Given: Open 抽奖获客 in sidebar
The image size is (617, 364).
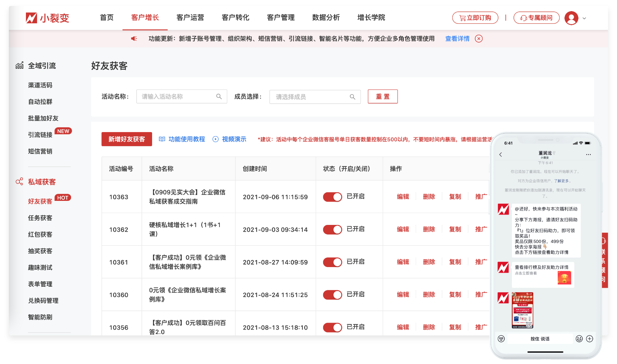Looking at the screenshot, I should (40, 251).
